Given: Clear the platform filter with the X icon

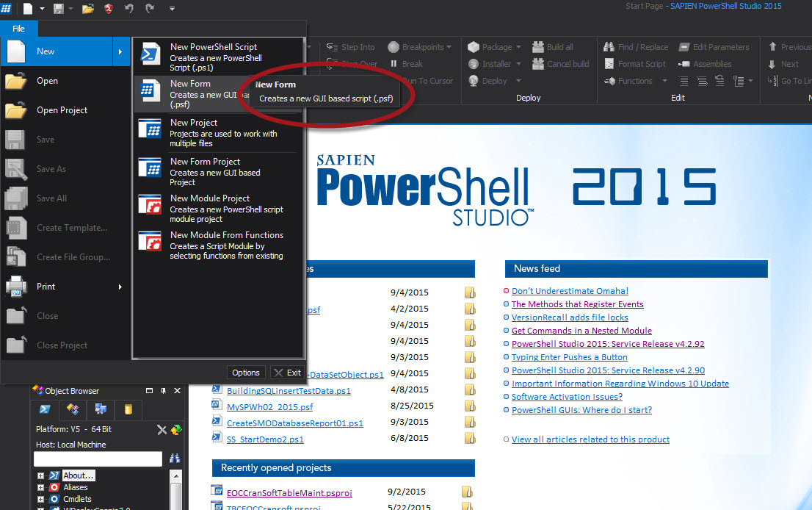Looking at the screenshot, I should tap(162, 430).
